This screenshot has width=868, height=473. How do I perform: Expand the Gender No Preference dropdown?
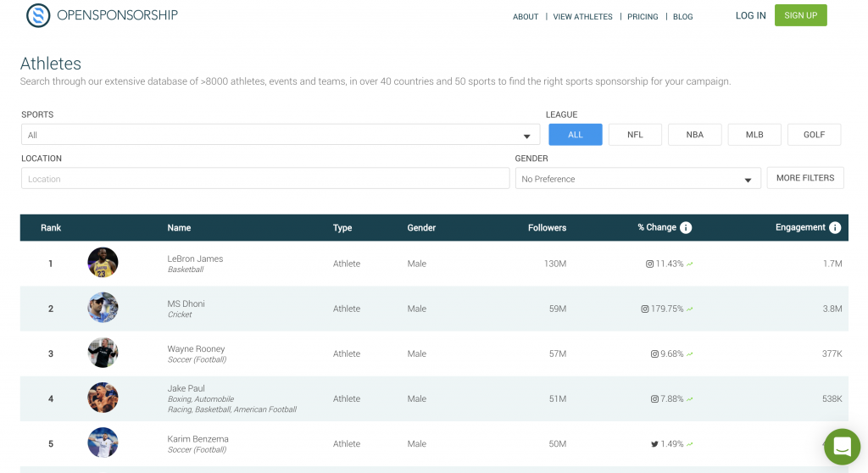[637, 178]
